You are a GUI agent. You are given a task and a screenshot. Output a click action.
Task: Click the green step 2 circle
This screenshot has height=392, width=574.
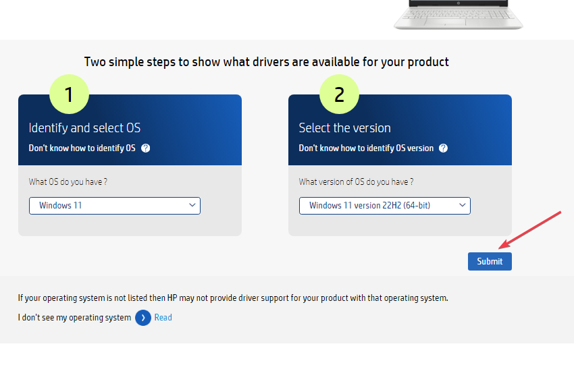click(340, 94)
